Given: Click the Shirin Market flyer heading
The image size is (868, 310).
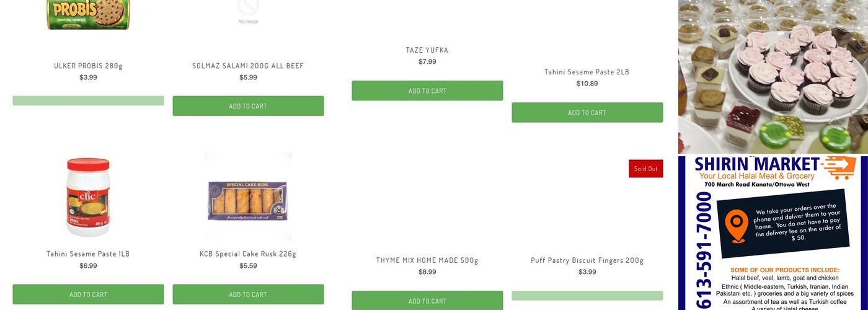Looking at the screenshot, I should (x=756, y=164).
